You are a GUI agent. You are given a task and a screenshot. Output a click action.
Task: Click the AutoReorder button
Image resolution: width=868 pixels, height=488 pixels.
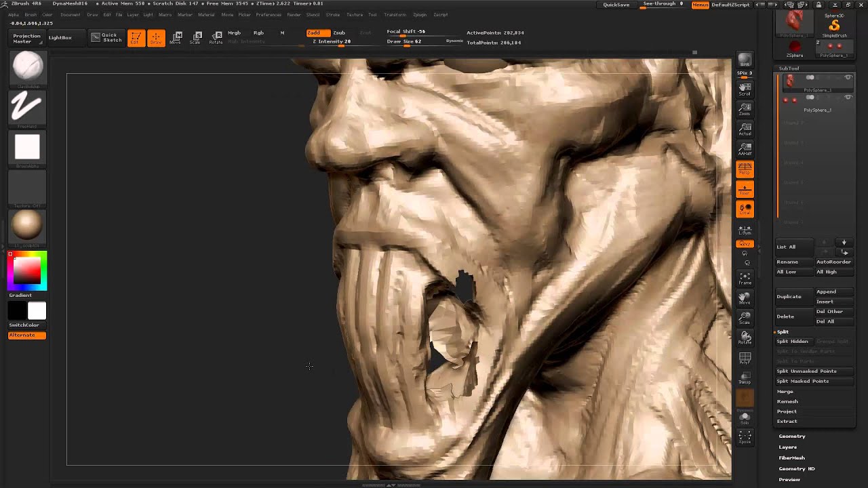(x=833, y=262)
